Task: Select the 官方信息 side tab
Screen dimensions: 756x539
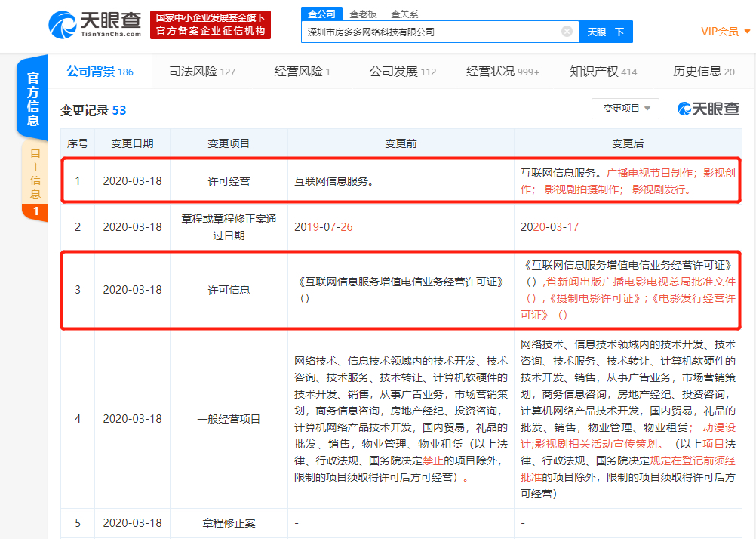Action: click(32, 99)
